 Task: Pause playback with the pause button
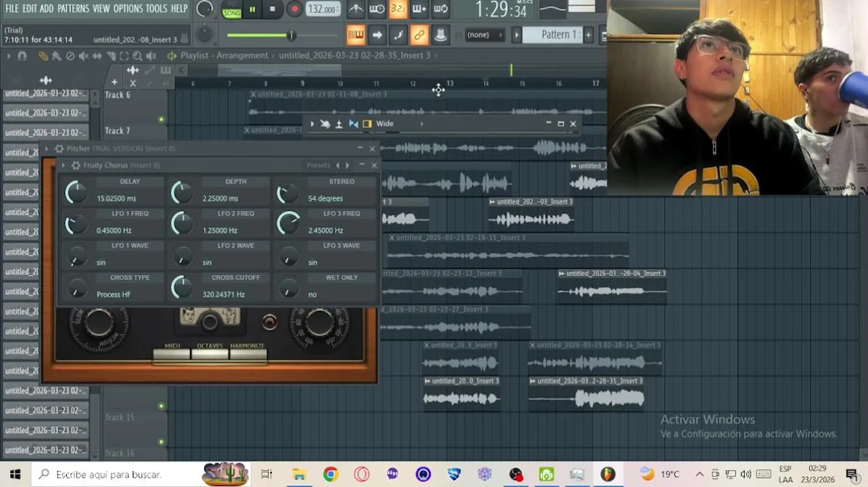tap(252, 9)
